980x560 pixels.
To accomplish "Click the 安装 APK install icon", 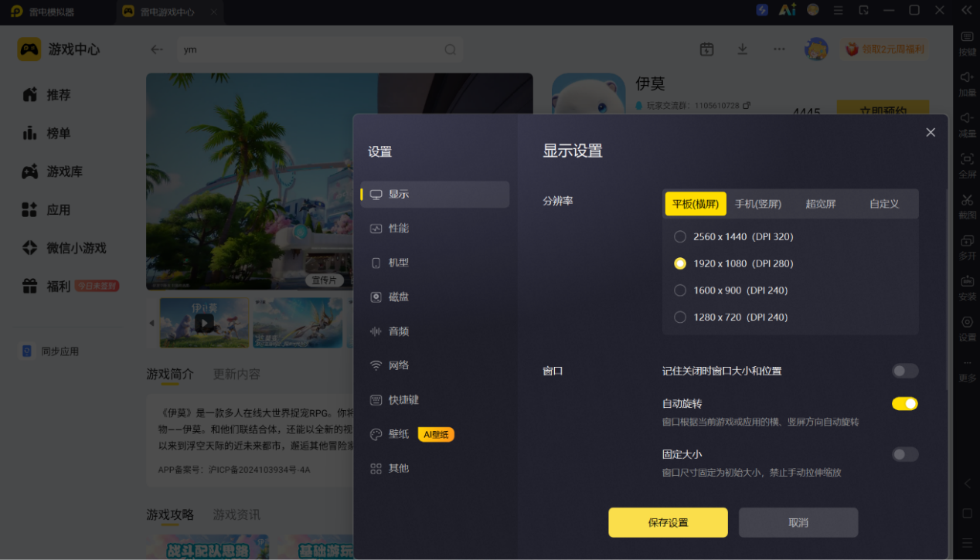I will [x=967, y=281].
